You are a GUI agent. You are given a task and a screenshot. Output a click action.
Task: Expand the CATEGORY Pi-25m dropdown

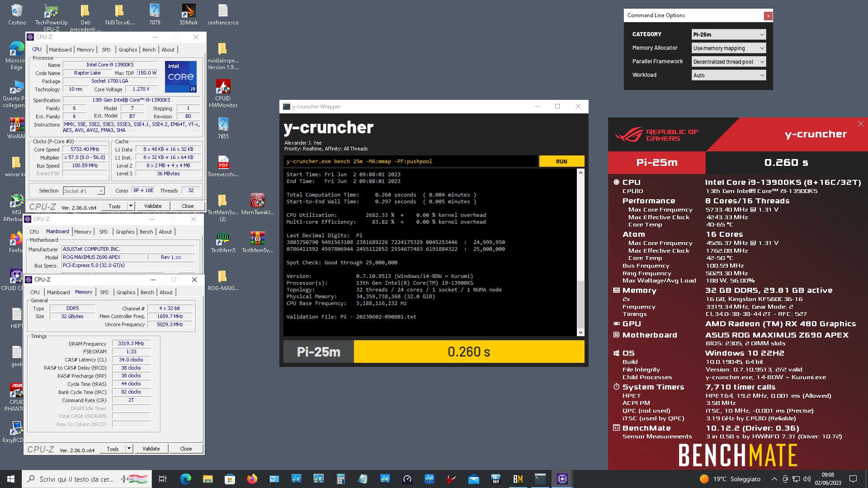tap(729, 34)
